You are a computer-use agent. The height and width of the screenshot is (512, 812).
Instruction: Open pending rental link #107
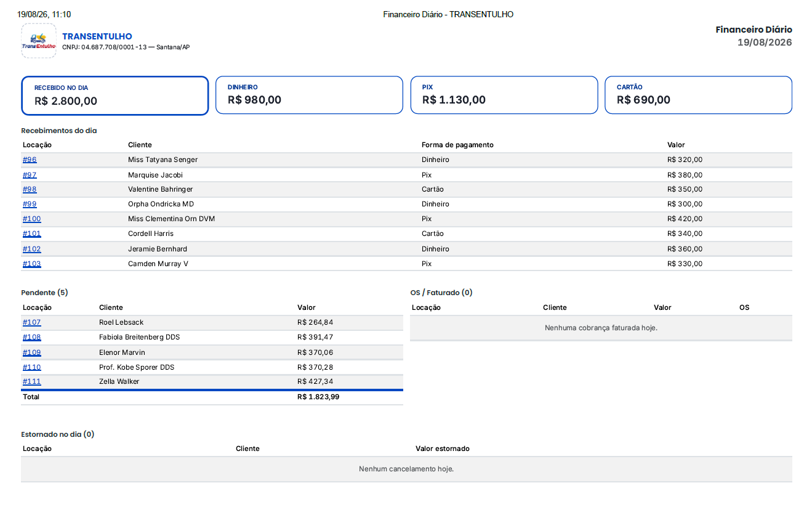click(x=32, y=322)
